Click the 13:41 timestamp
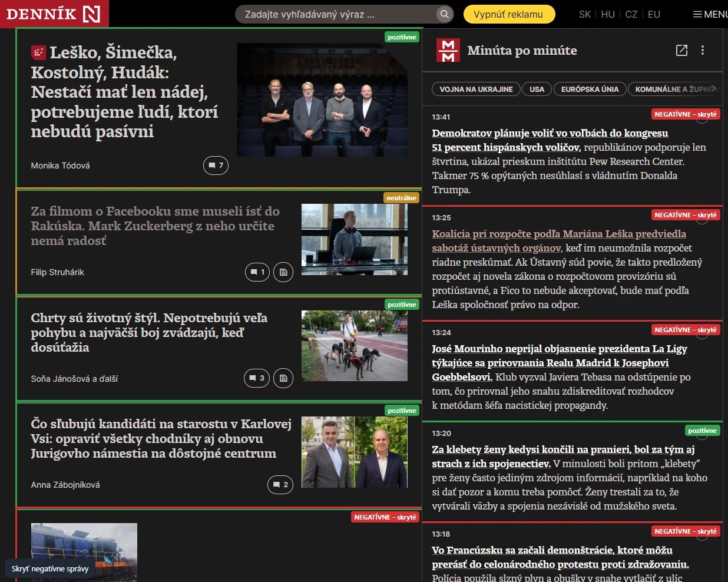This screenshot has width=728, height=582. pos(441,117)
